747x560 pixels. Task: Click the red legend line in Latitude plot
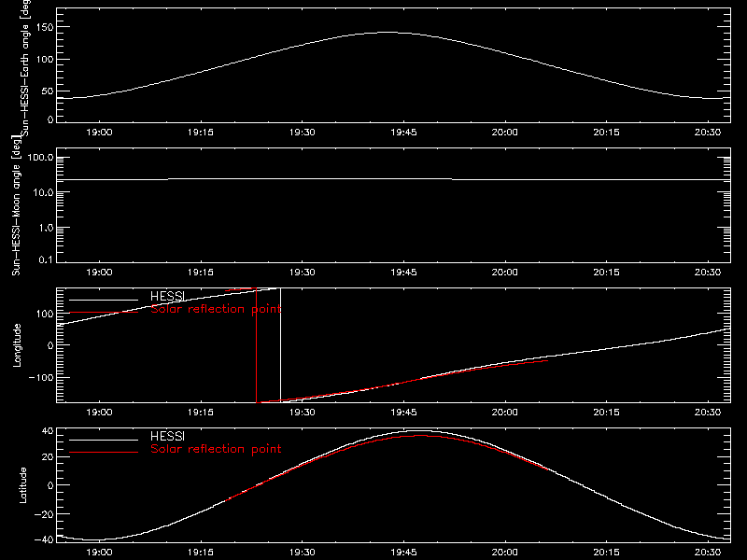pos(104,453)
